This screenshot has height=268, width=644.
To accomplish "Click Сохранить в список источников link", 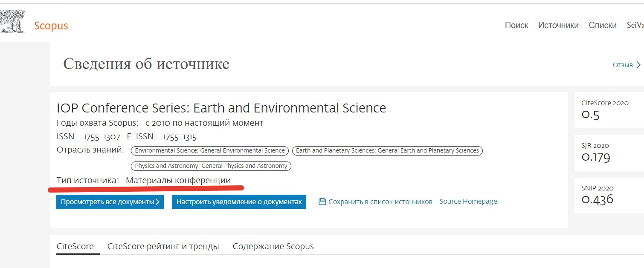I will click(380, 202).
